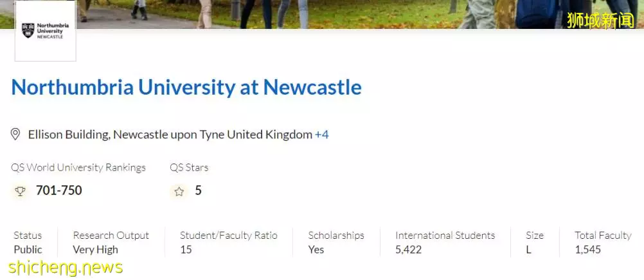Select the QS Stars label
Screen dimensions: 644x280
point(189,167)
